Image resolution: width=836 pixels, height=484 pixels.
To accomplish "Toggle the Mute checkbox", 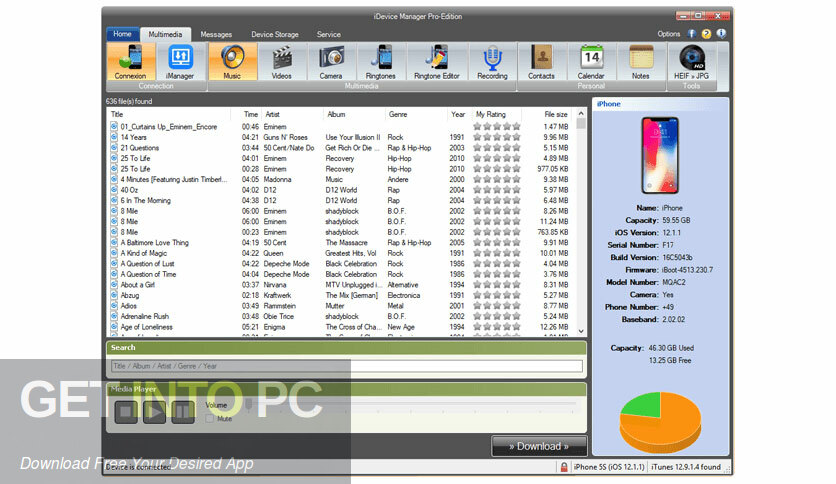I will 210,419.
